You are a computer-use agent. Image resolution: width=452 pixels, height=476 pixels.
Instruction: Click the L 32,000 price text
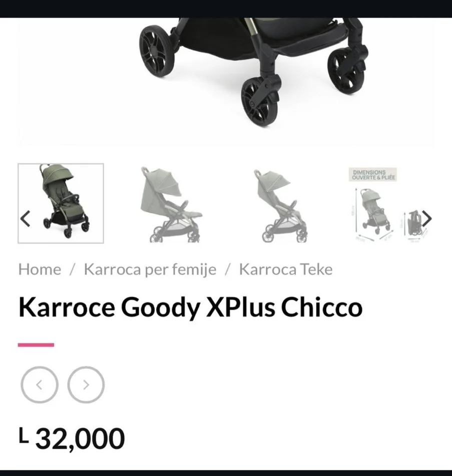click(72, 438)
